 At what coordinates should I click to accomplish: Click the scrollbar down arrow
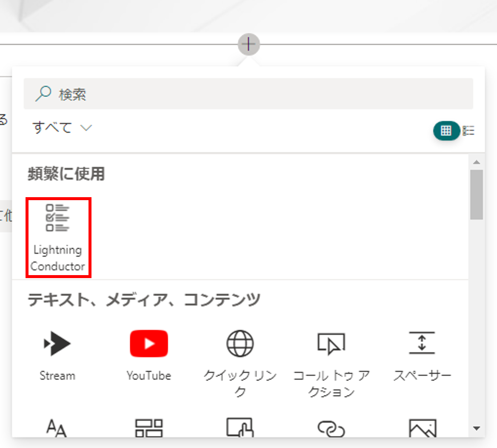pyautogui.click(x=477, y=428)
